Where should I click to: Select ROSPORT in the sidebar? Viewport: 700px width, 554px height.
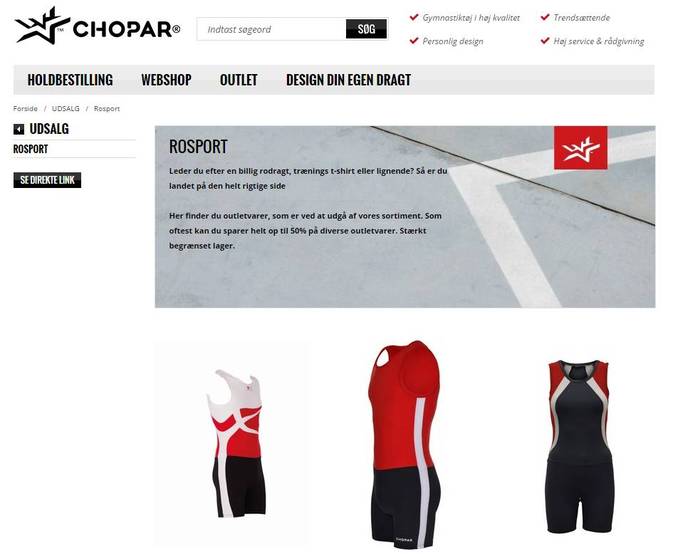point(30,149)
